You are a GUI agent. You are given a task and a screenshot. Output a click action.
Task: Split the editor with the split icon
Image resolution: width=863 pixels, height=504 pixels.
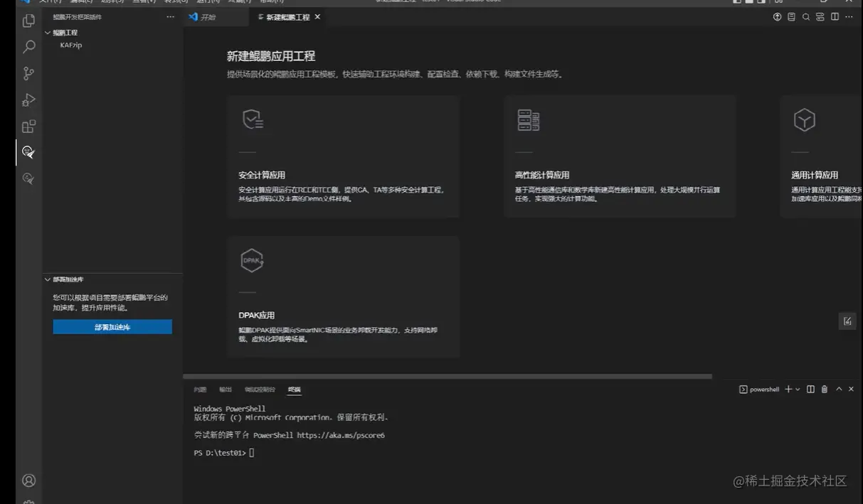pos(835,17)
